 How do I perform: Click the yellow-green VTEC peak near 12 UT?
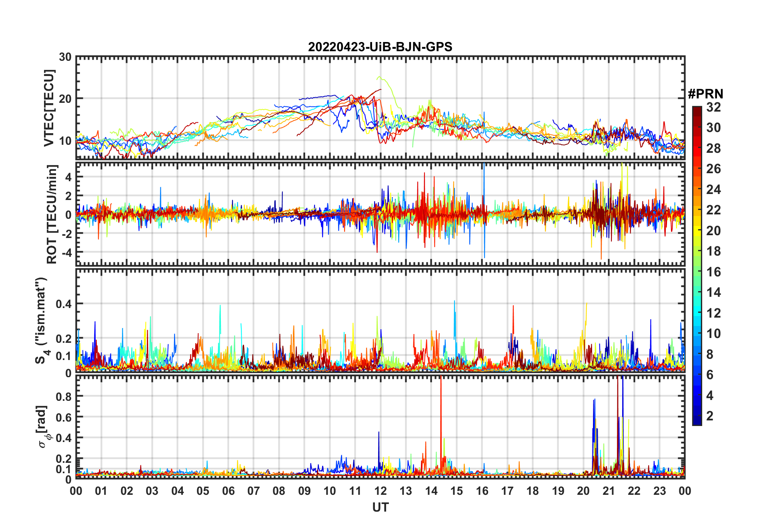tap(379, 77)
